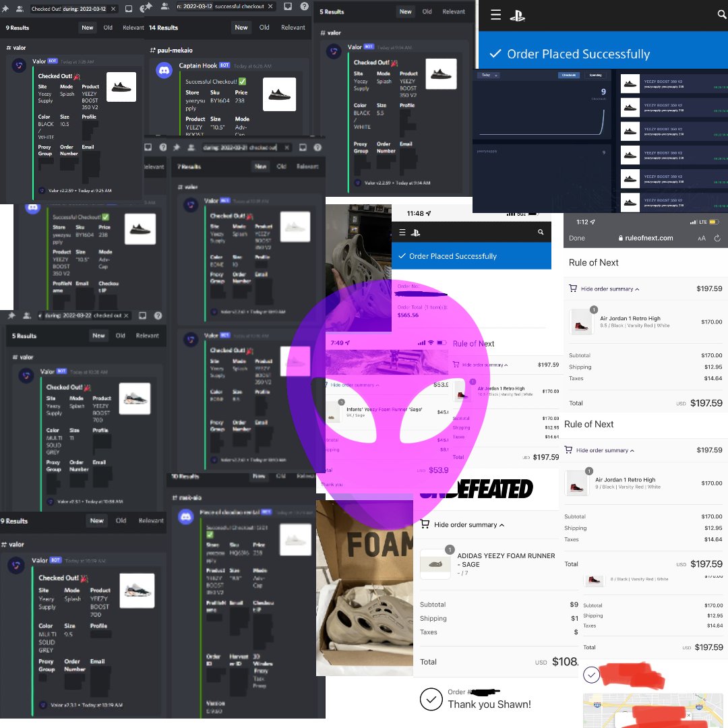Click the 'Rule of Next' store title below the address bar
728x728 pixels.
593,262
